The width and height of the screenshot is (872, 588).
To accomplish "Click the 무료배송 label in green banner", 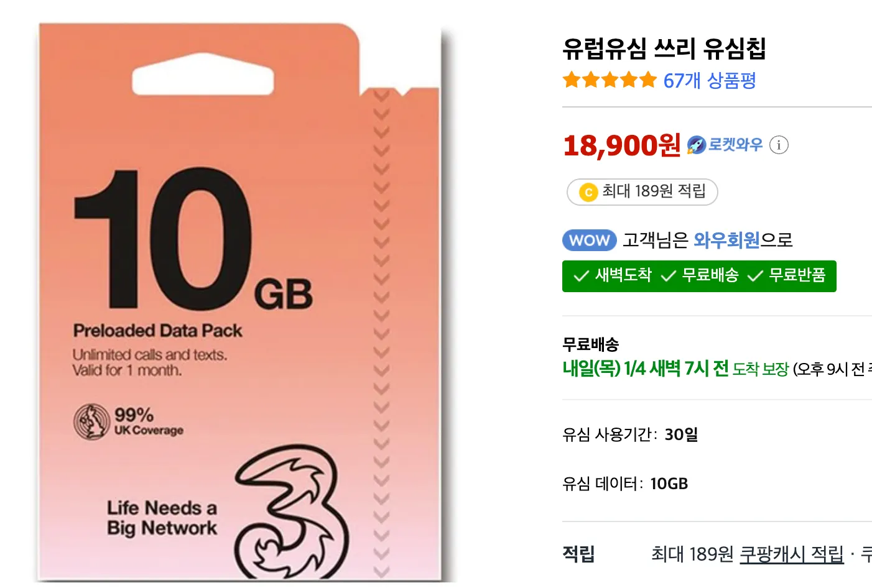I will click(710, 275).
